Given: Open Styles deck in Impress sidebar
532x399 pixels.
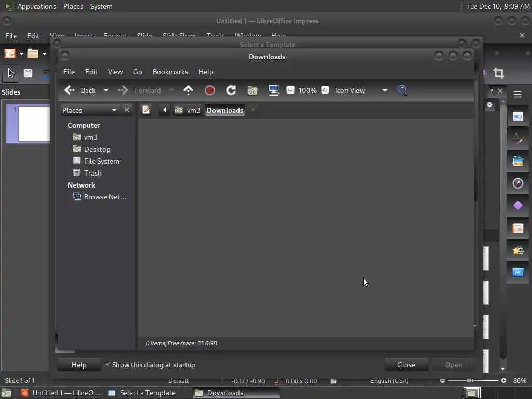Looking at the screenshot, I should coord(518,139).
